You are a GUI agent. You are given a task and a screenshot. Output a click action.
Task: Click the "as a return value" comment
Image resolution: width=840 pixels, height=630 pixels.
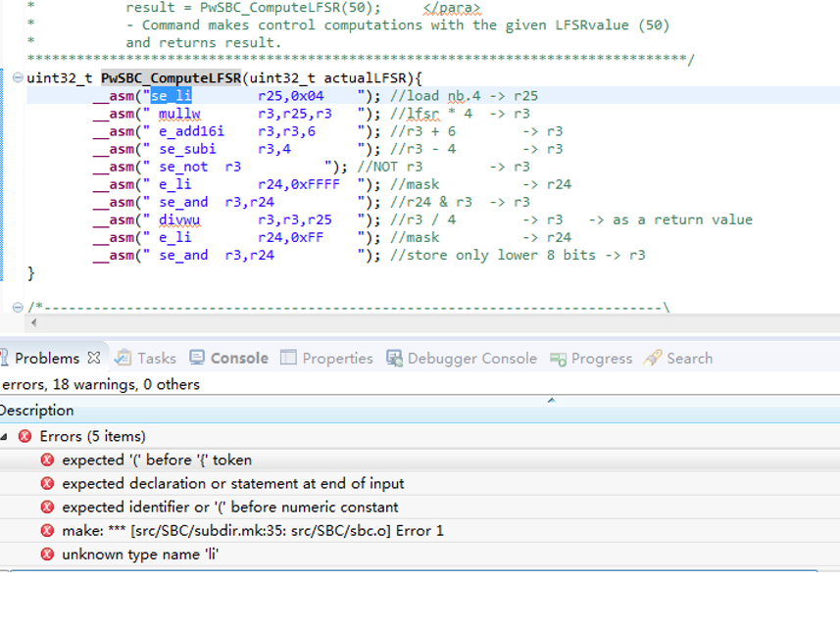coord(682,219)
